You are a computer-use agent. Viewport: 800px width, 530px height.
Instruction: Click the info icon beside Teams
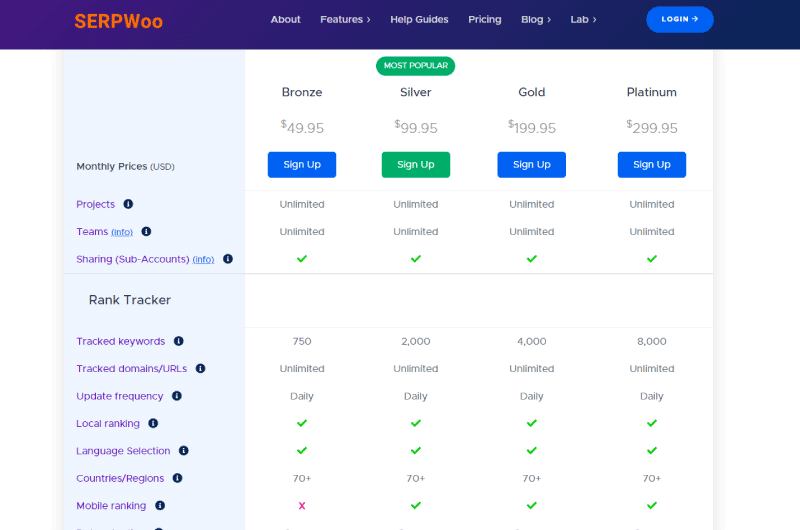pyautogui.click(x=146, y=232)
